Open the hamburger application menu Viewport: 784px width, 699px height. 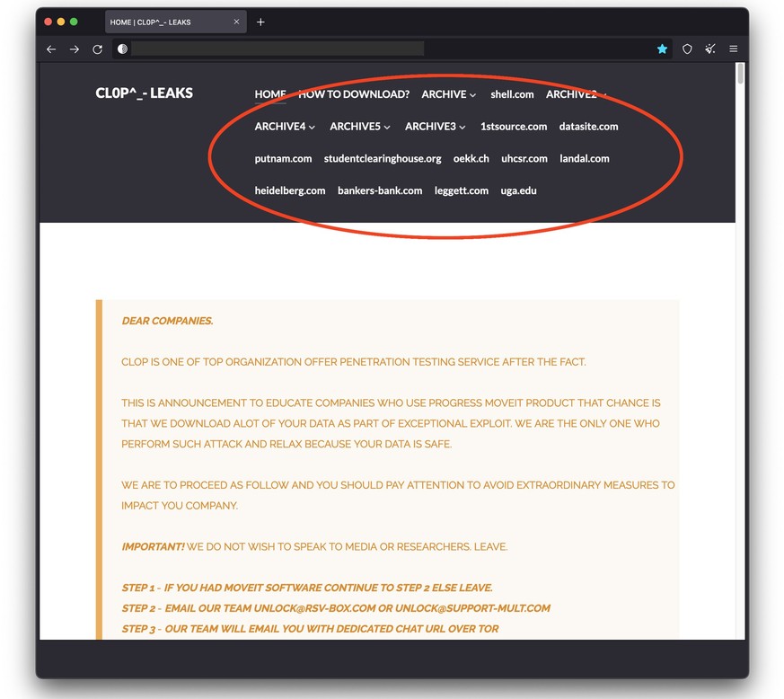pos(734,49)
